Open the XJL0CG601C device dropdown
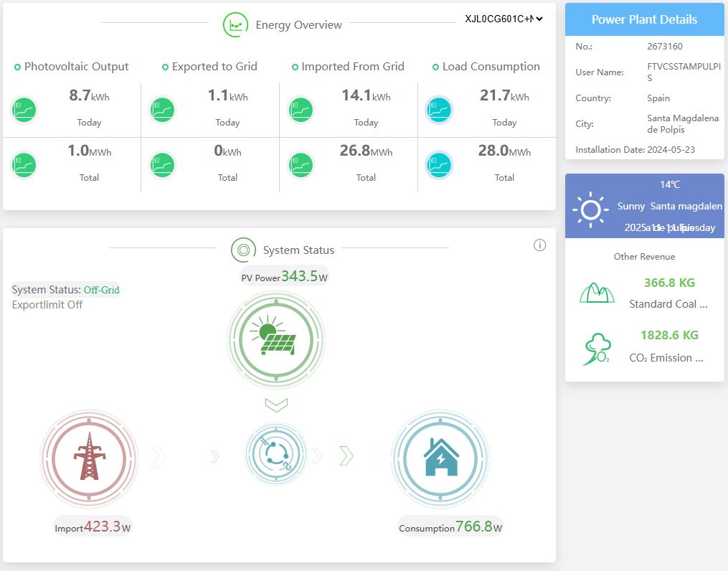 pos(504,19)
